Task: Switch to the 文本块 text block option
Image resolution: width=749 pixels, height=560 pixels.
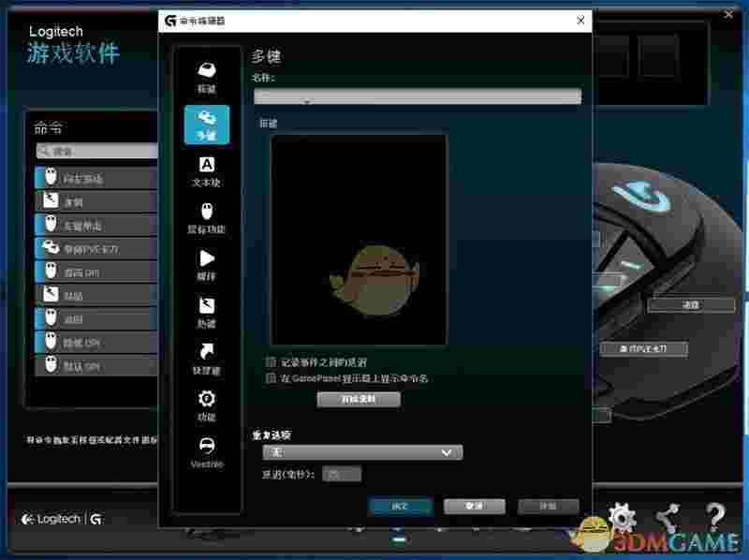Action: pos(208,173)
